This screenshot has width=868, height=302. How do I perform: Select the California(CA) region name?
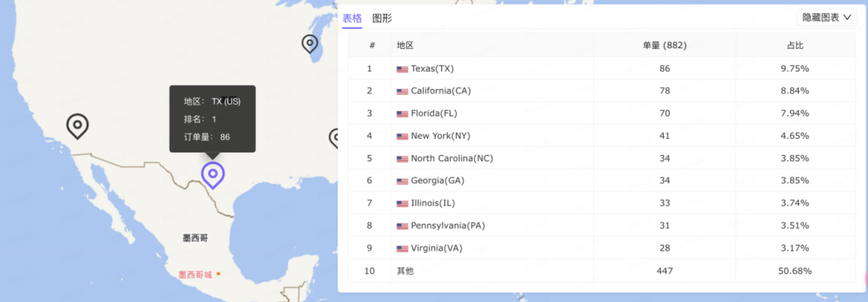pos(440,91)
